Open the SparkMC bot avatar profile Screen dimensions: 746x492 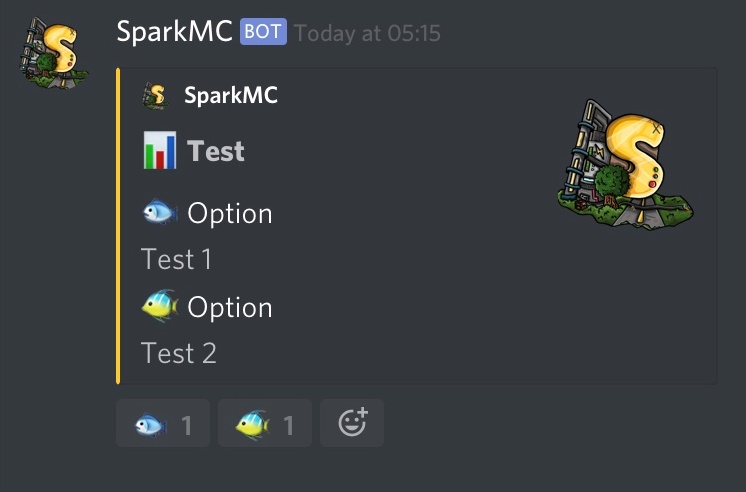tap(53, 52)
